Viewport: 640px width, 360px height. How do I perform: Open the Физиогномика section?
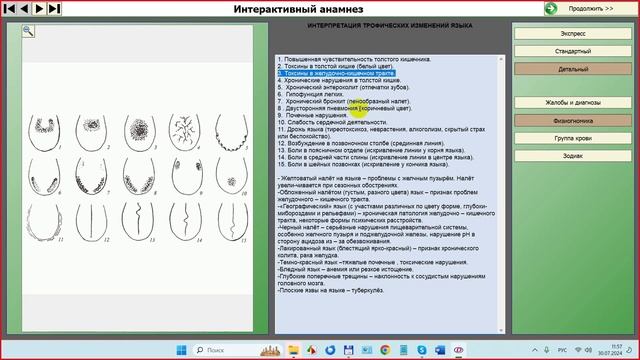573,121
